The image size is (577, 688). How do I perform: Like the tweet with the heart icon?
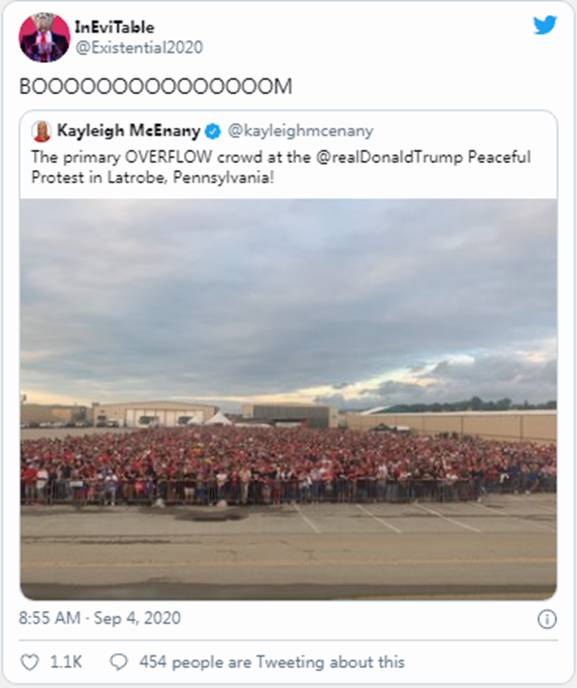pyautogui.click(x=30, y=662)
